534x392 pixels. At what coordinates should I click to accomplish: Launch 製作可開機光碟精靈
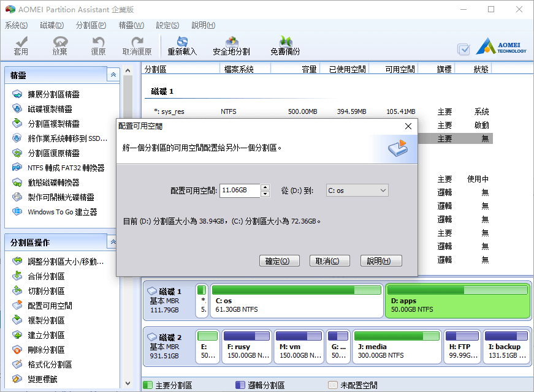(53, 197)
